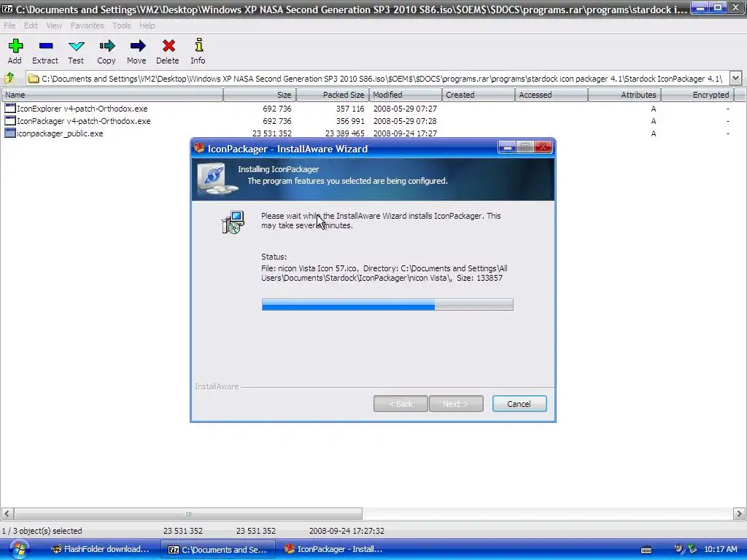Click the scroll left arrow

click(x=7, y=514)
